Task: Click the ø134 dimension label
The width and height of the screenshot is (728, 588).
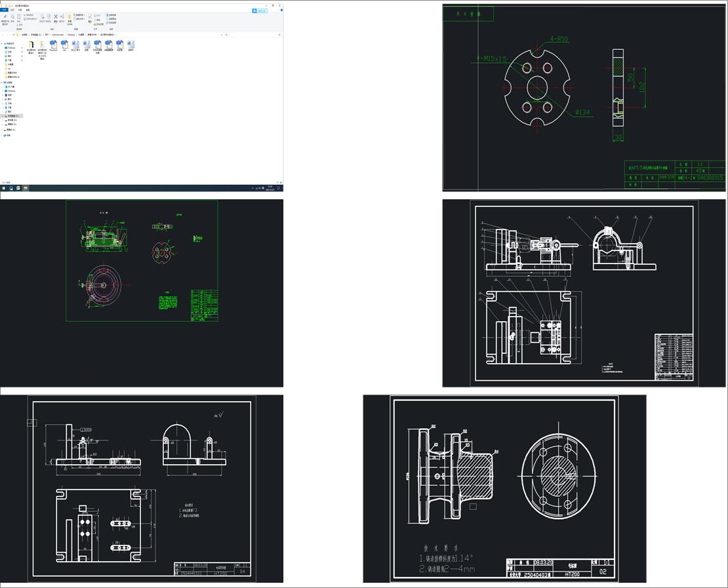Action: [582, 112]
